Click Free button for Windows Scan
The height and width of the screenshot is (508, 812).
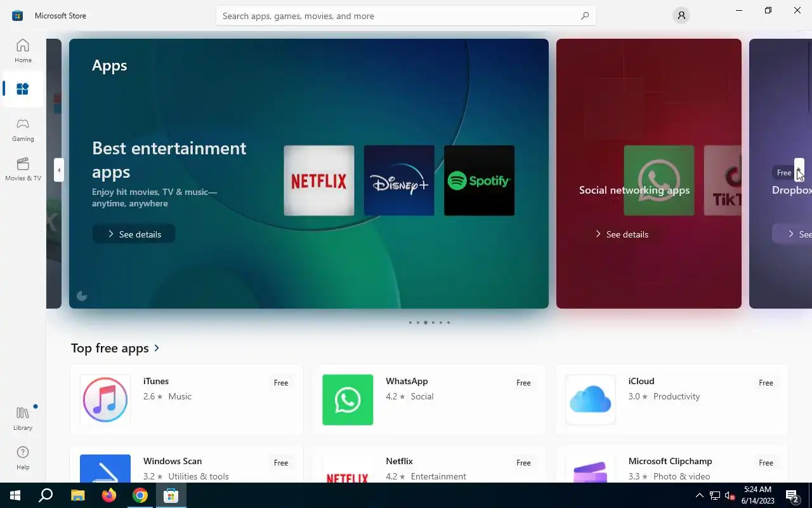coord(281,463)
